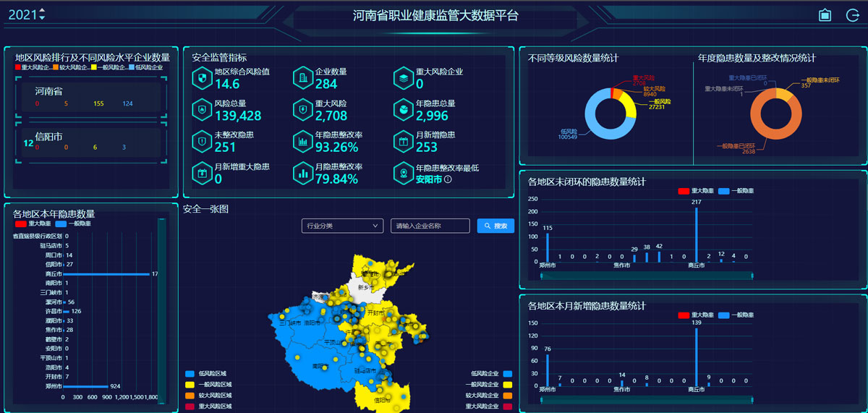Image resolution: width=868 pixels, height=413 pixels.
Task: Decrease the year with 2021 down arrow
Action: coord(42,18)
